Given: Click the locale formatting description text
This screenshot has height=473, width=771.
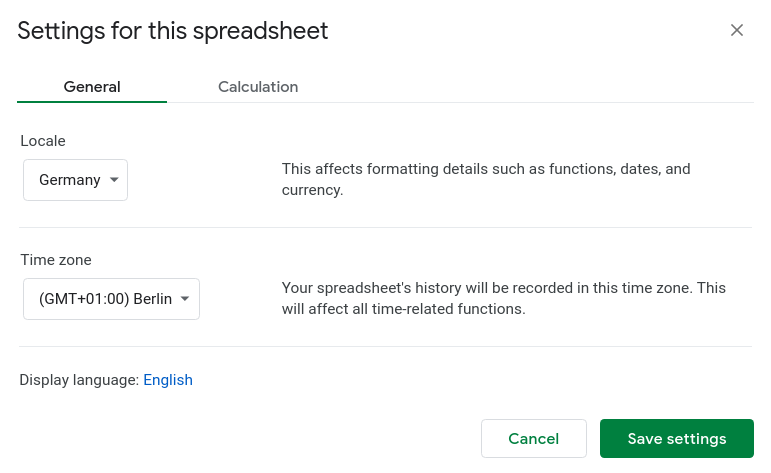Looking at the screenshot, I should tap(486, 179).
